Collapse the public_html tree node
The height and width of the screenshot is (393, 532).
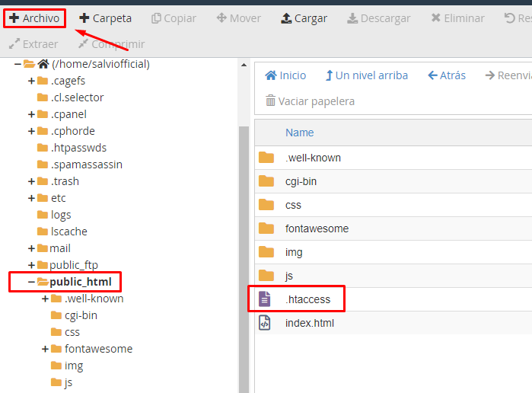[31, 282]
